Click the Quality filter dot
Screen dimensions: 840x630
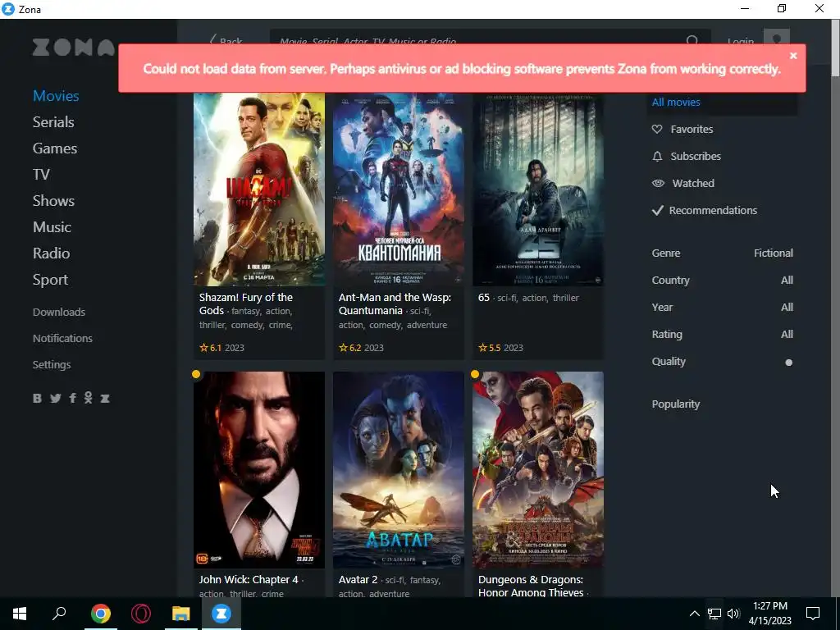point(788,363)
